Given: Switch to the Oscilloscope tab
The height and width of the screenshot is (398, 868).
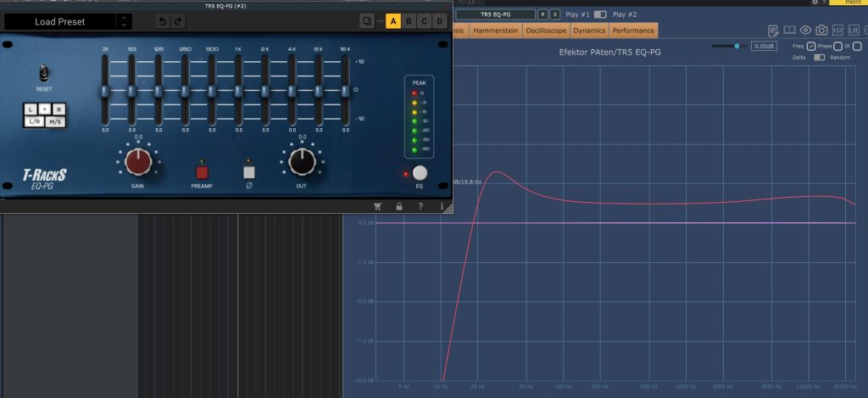Looking at the screenshot, I should 546,31.
